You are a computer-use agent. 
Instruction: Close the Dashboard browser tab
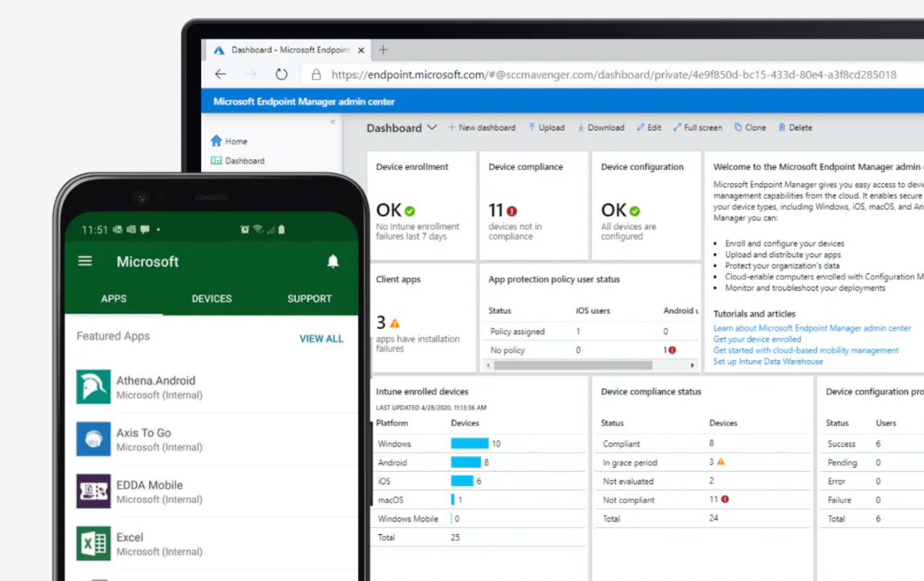pyautogui.click(x=363, y=50)
